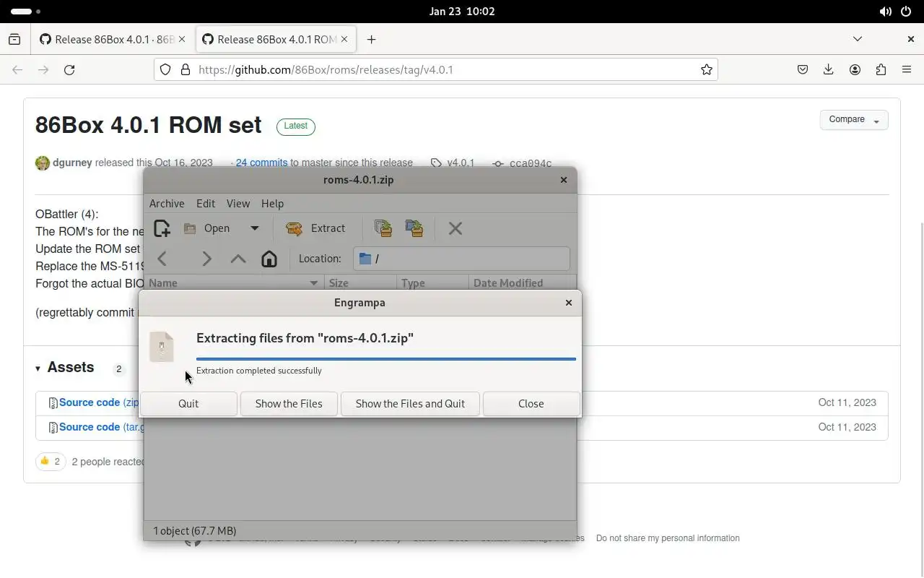Switch to Release 86Box 4.0.1 first tab
The image size is (924, 578).
coord(113,40)
